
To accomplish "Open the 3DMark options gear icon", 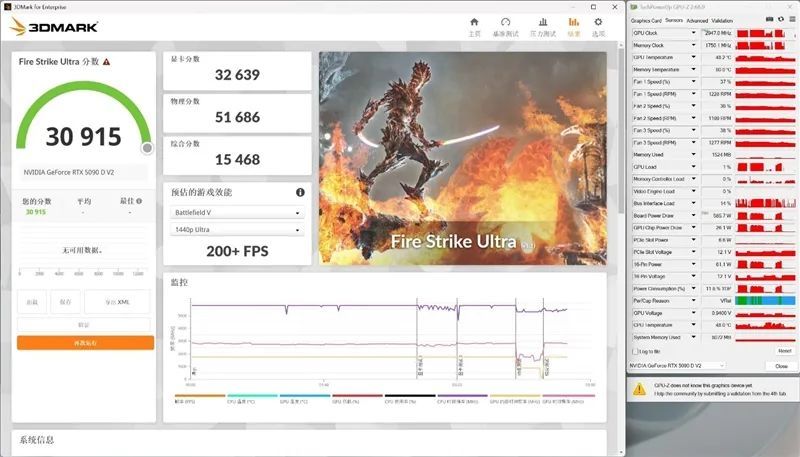I will point(598,22).
